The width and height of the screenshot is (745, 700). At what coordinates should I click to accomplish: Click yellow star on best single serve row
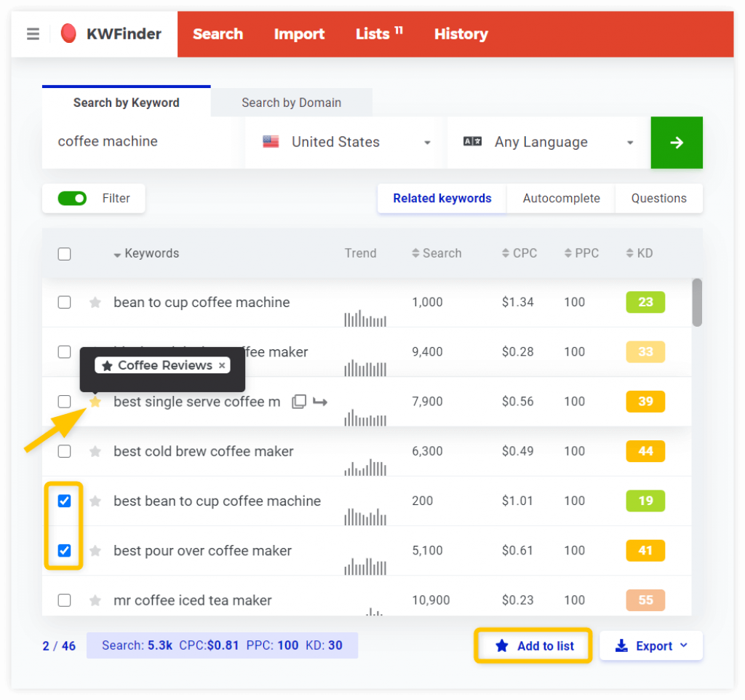pos(95,402)
